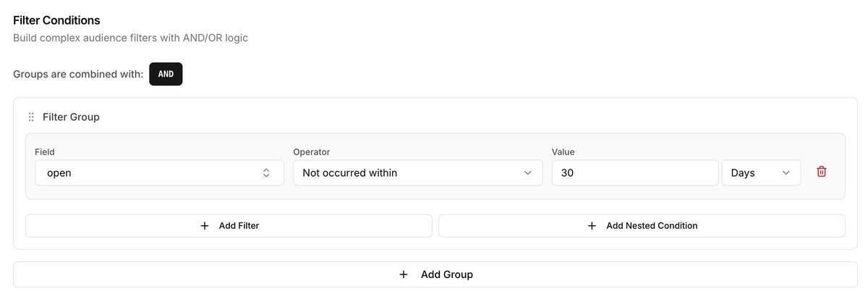Open the Field dropdown showing "open"
The height and width of the screenshot is (302, 868).
(x=159, y=173)
